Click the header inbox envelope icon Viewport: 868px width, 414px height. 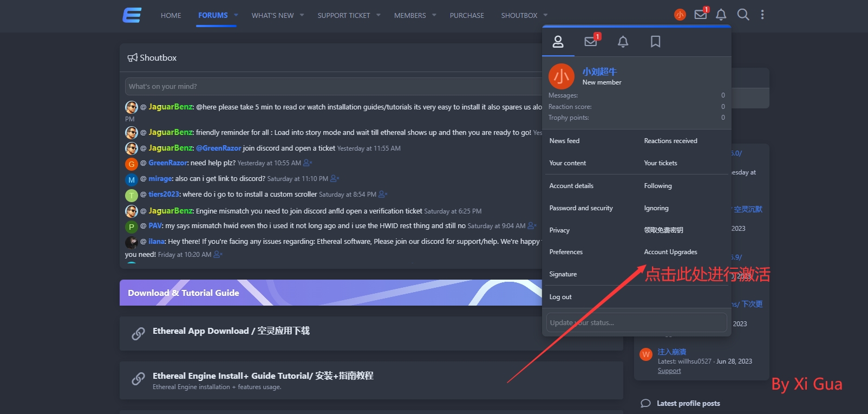click(701, 15)
